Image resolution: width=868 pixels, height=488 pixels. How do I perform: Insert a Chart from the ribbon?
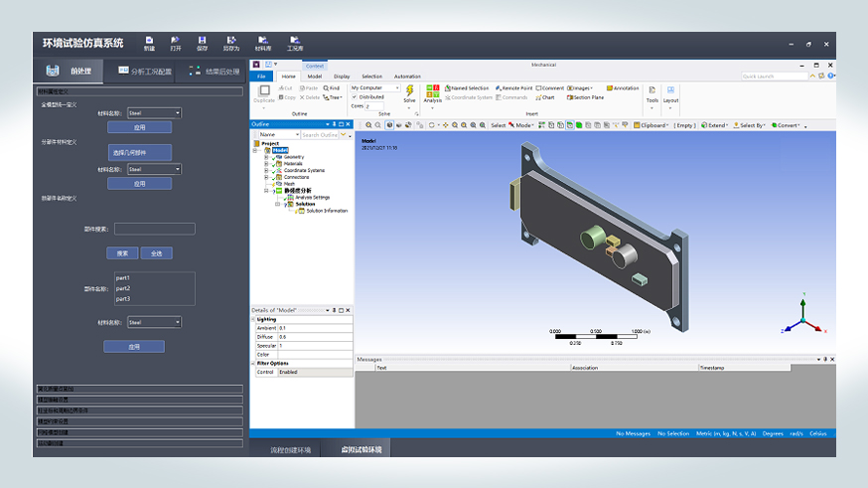[x=544, y=97]
